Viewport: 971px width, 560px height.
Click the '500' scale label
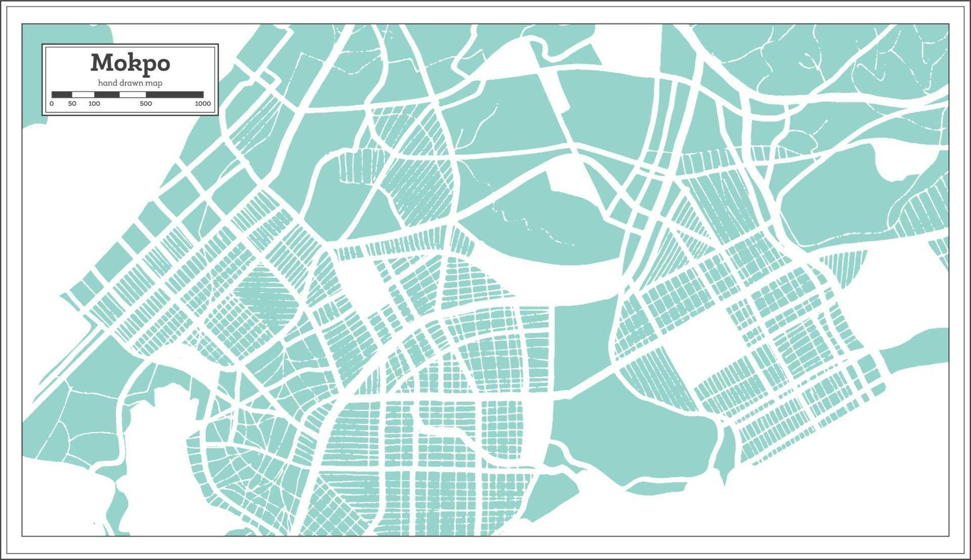[146, 104]
